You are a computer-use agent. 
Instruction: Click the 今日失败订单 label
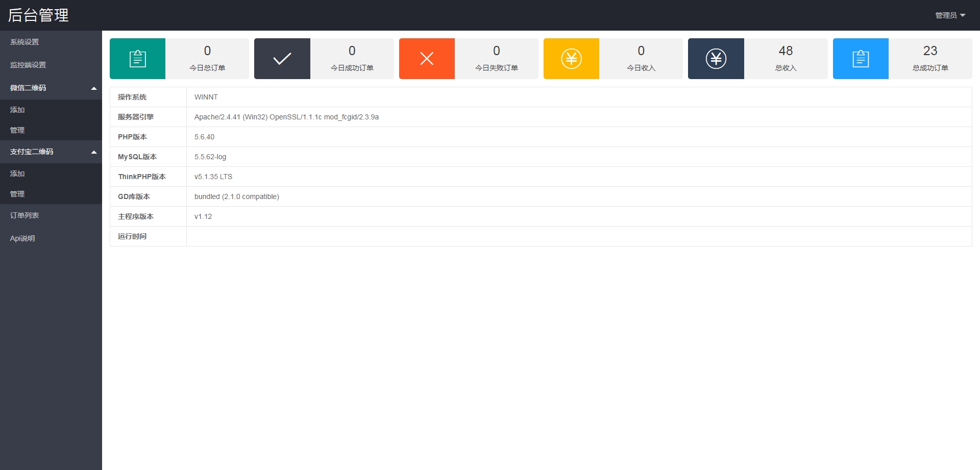tap(497, 68)
